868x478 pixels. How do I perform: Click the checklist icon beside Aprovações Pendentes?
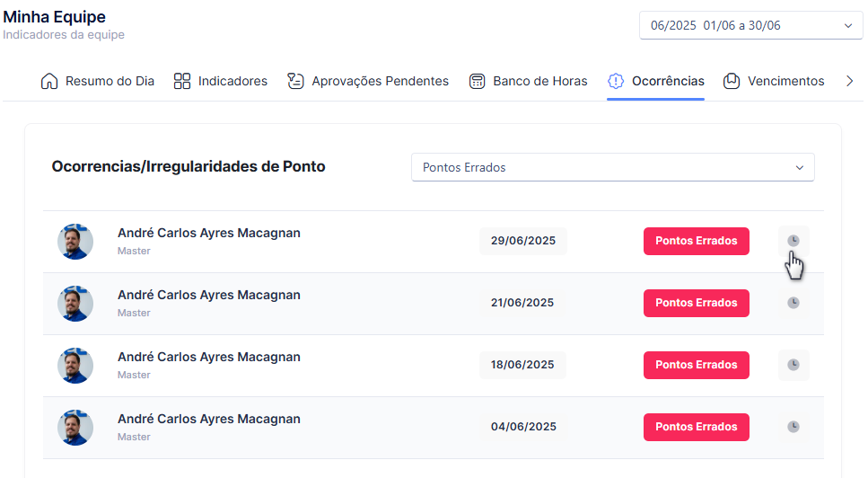295,81
